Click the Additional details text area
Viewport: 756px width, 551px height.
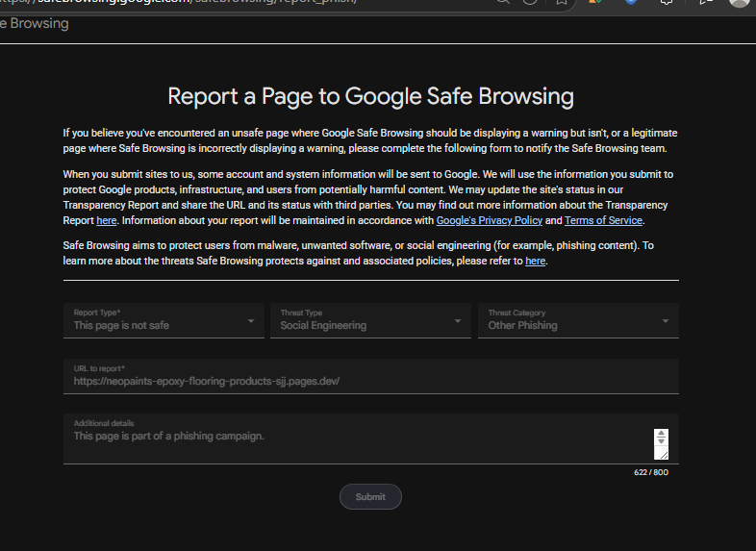(370, 438)
